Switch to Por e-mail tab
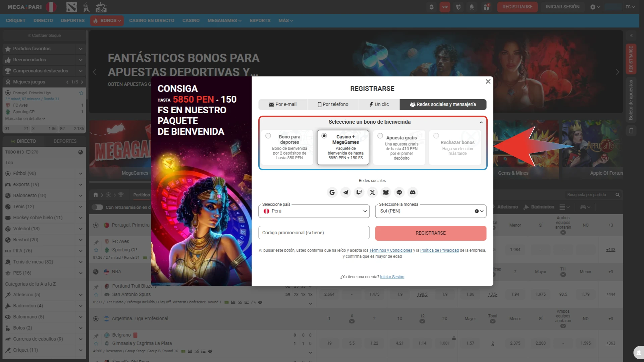The height and width of the screenshot is (362, 644). tap(283, 105)
